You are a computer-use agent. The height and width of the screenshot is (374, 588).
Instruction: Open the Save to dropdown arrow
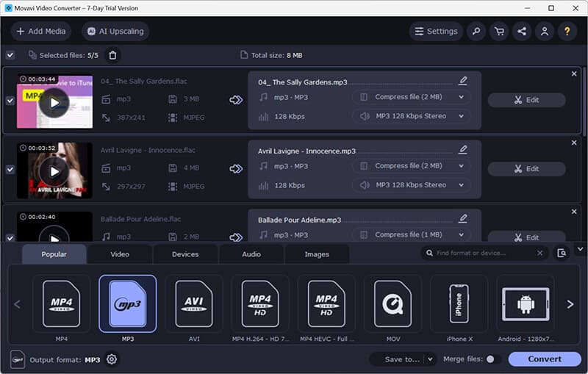click(x=430, y=359)
